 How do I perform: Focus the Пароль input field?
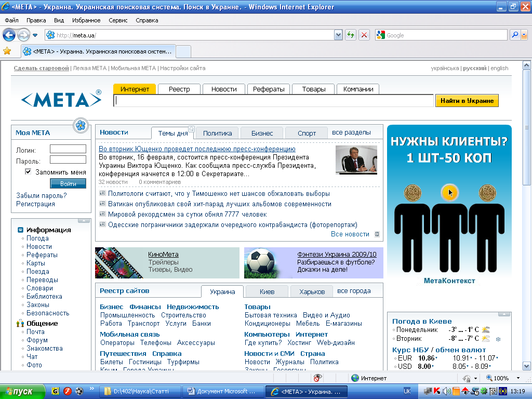68,160
